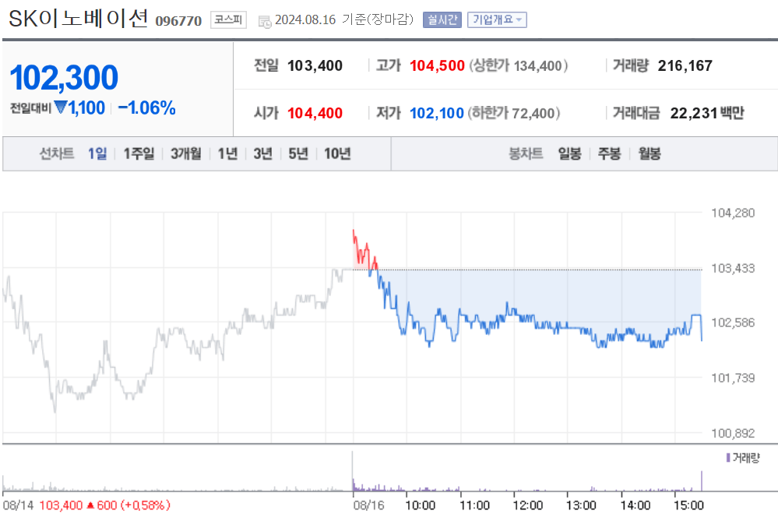Click the 코스피 market badge
The image size is (778, 532).
tap(228, 19)
